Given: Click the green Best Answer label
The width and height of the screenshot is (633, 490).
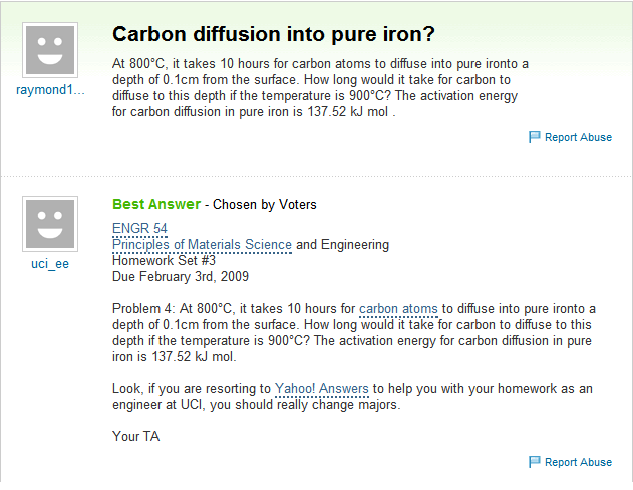Looking at the screenshot, I should click(x=156, y=204).
